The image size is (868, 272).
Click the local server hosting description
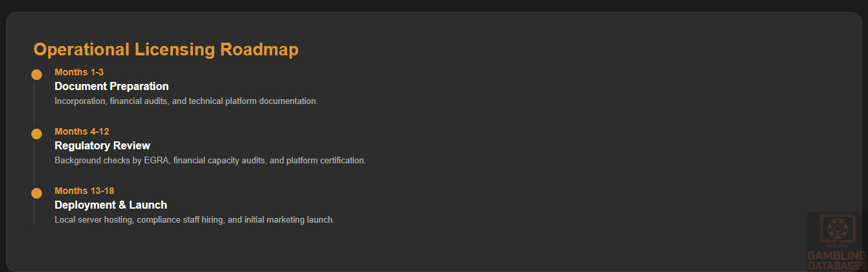(194, 220)
